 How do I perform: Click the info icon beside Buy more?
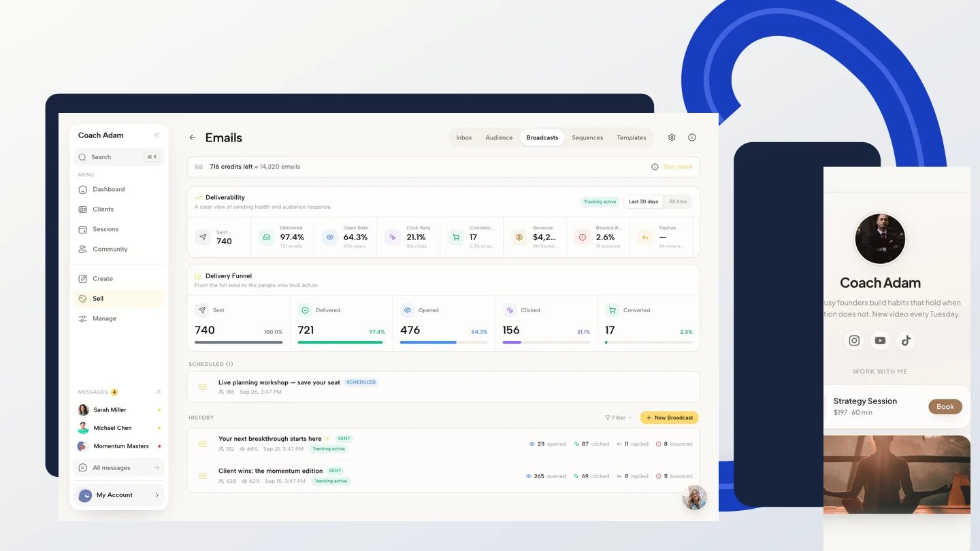pyautogui.click(x=655, y=167)
